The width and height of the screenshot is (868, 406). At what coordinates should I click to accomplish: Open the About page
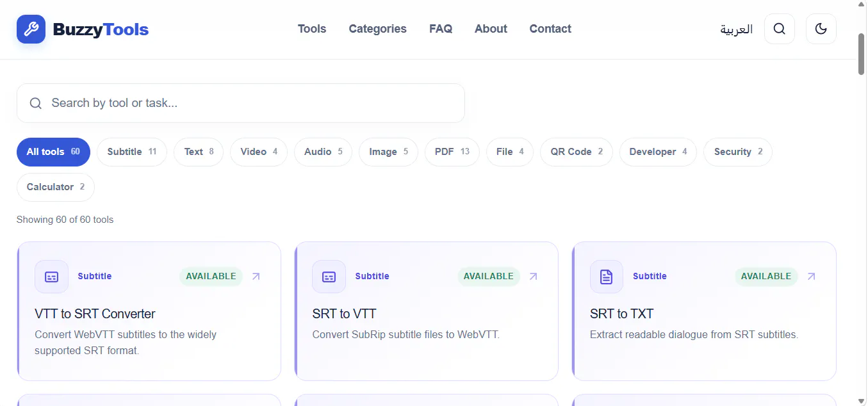(491, 29)
